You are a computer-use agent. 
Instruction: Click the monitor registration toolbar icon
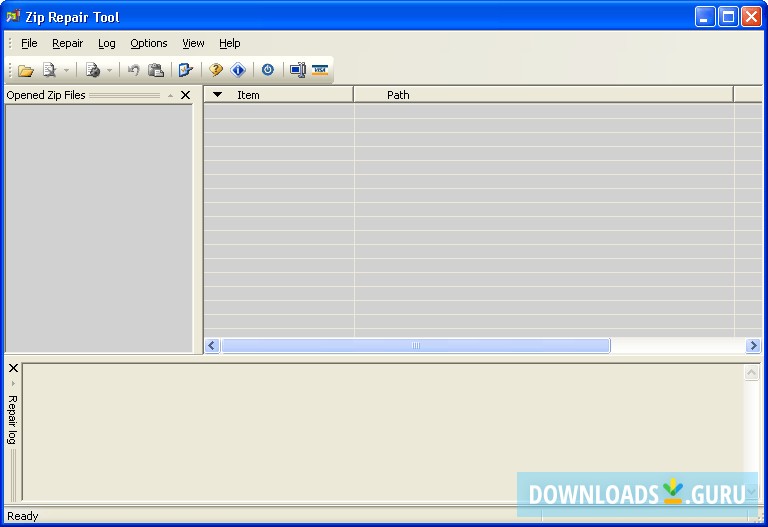tap(297, 70)
